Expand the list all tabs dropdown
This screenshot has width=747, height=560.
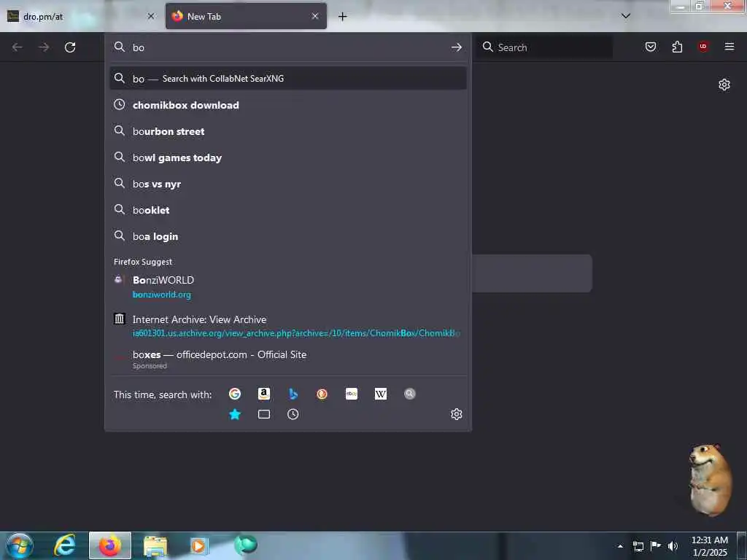(x=626, y=16)
